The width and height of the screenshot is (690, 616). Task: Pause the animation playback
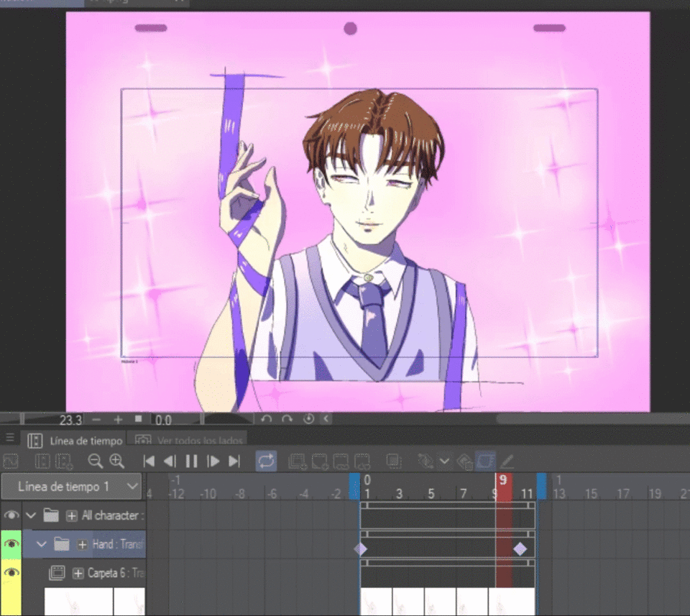coord(191,461)
